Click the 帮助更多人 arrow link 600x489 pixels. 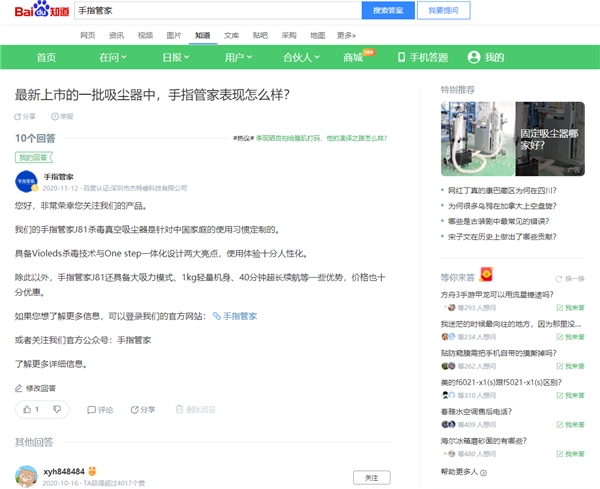pos(464,472)
